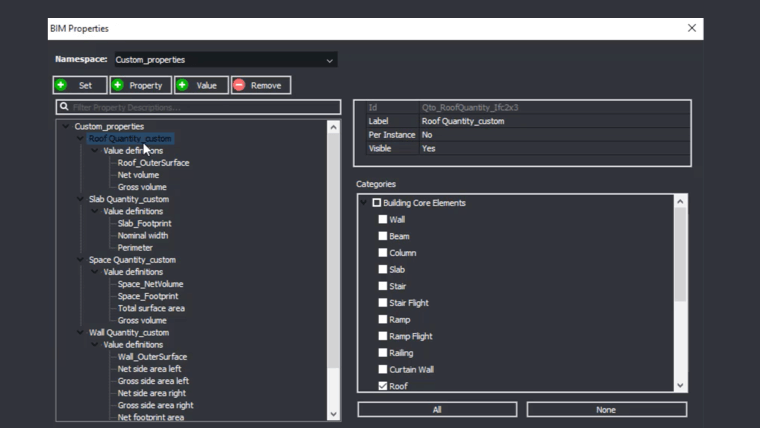
Task: Click the Per Instance value No
Action: (x=554, y=135)
